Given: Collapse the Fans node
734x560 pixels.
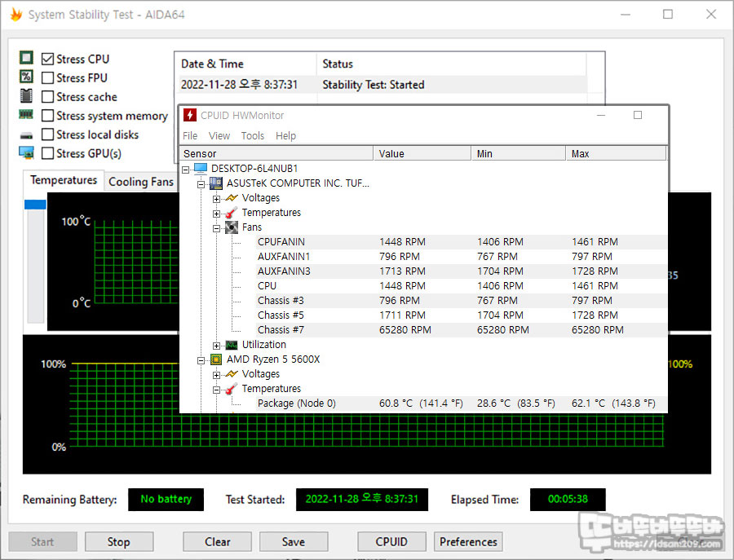Looking at the screenshot, I should pos(216,228).
